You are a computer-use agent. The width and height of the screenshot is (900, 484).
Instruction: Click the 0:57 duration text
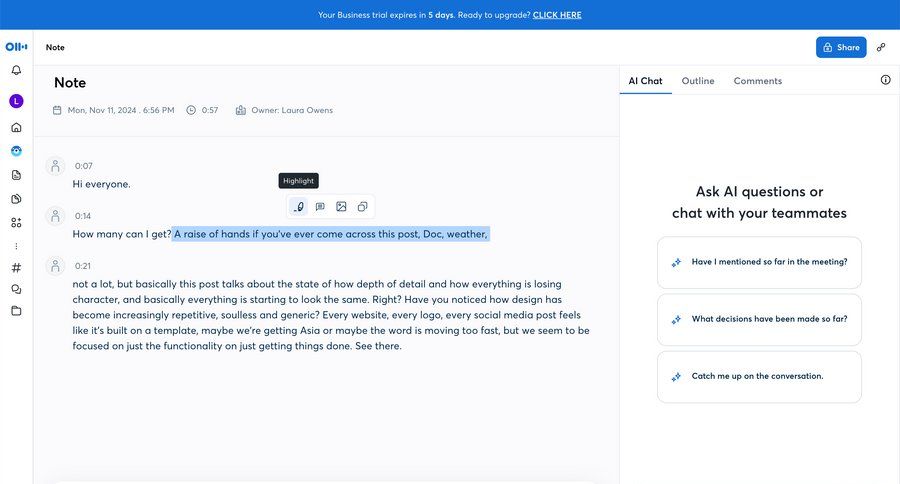pos(210,110)
